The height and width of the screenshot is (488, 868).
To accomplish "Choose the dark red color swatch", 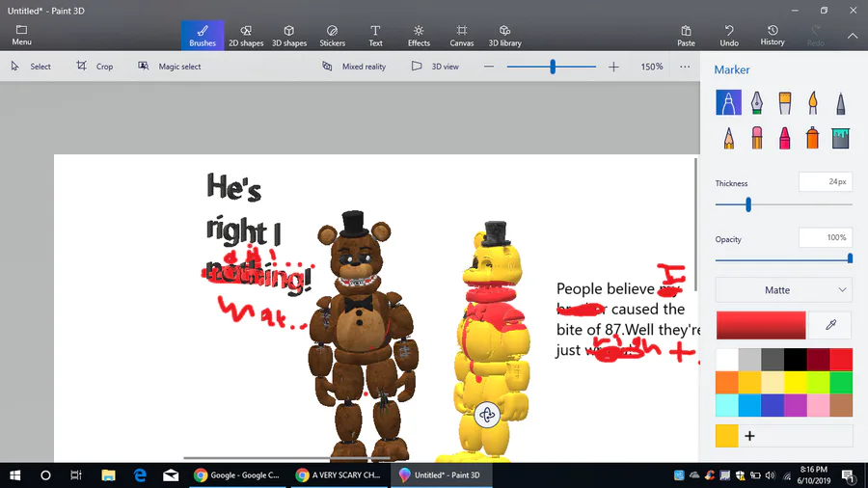I will 818,360.
